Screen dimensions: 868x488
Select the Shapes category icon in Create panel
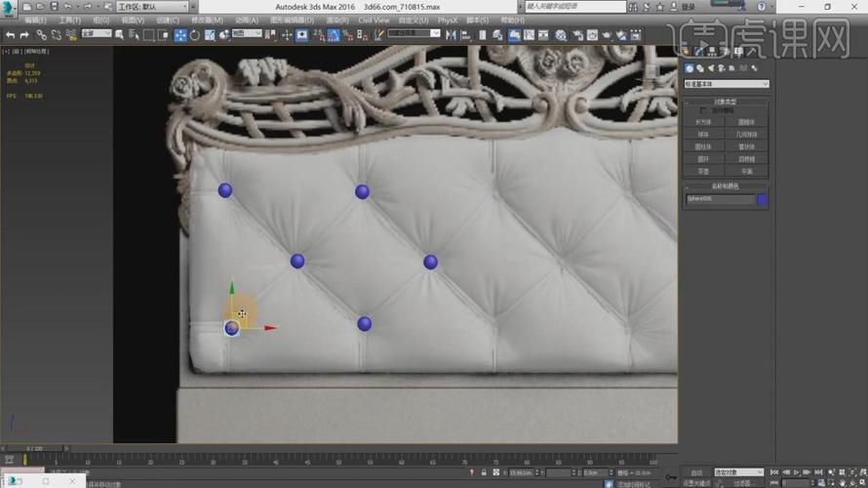[699, 68]
